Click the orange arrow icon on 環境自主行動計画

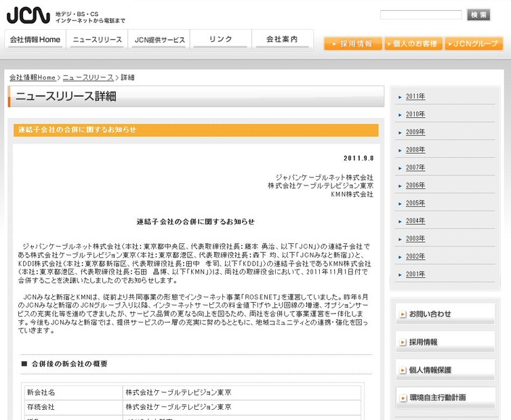tap(403, 398)
